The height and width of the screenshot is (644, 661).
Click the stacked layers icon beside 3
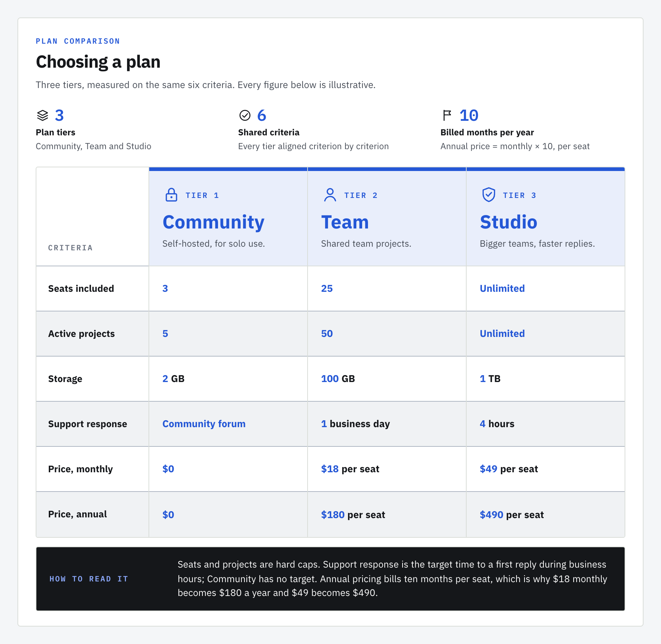43,115
